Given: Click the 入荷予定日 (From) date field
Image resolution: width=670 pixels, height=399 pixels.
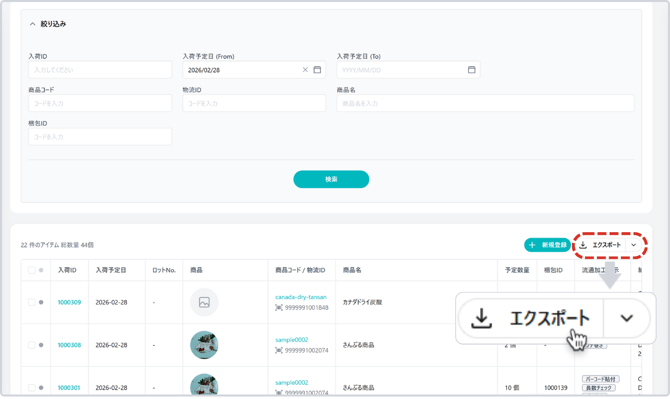Looking at the screenshot, I should [x=254, y=70].
